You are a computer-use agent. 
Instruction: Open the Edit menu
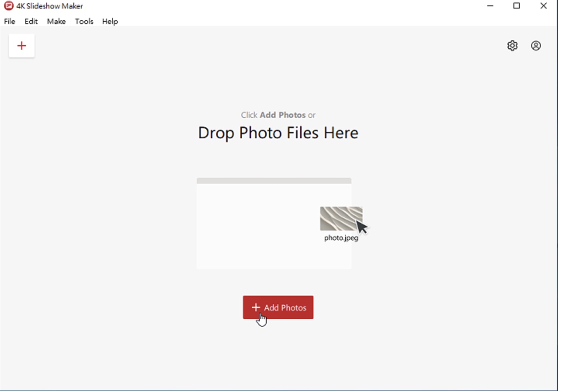(31, 21)
